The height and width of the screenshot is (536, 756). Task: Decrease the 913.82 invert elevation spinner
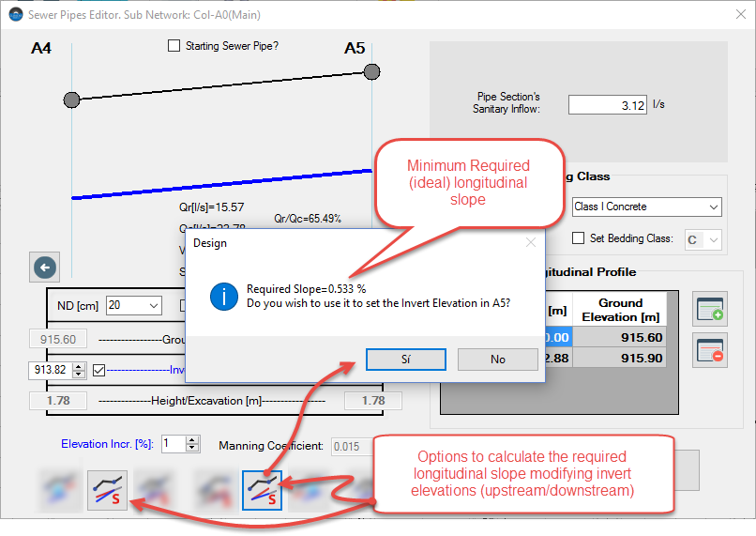79,375
